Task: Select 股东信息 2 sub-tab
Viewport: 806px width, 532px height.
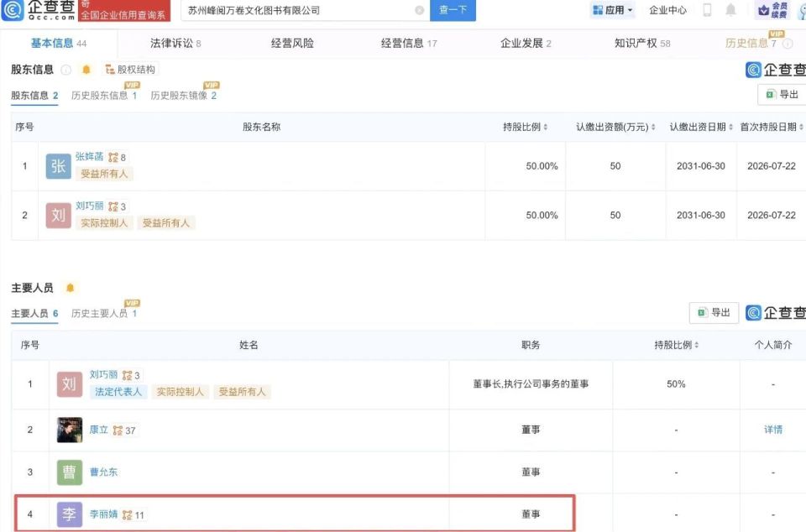Action: coord(34,96)
